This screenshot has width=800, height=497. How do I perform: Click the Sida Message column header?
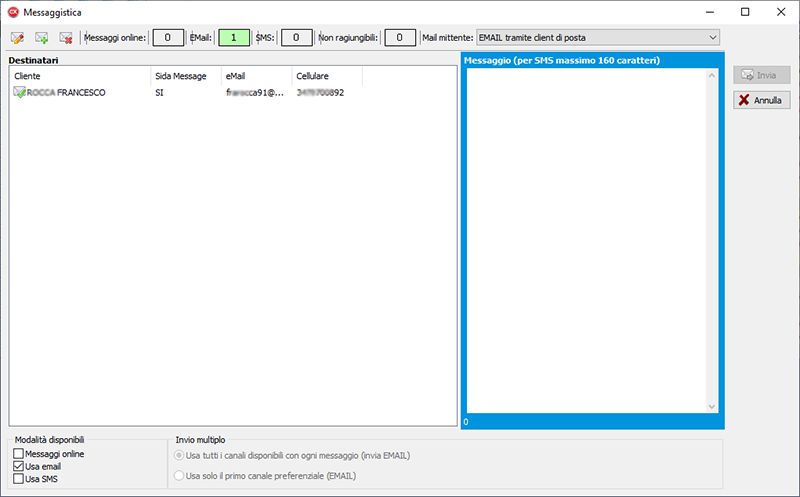[x=185, y=76]
